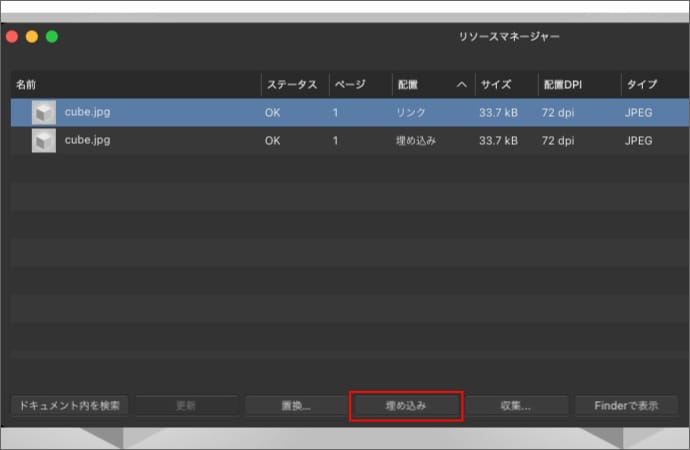Screen dimensions: 690x450
Task: Click the green zoom window button
Action: point(52,37)
